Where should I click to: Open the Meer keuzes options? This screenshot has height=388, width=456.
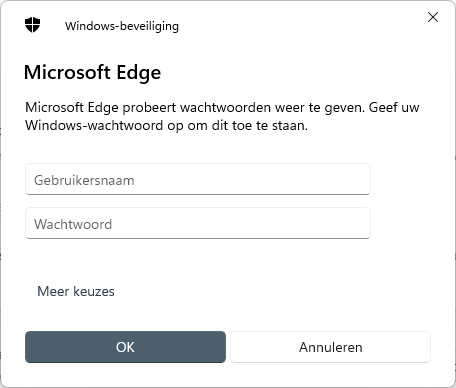[x=76, y=291]
